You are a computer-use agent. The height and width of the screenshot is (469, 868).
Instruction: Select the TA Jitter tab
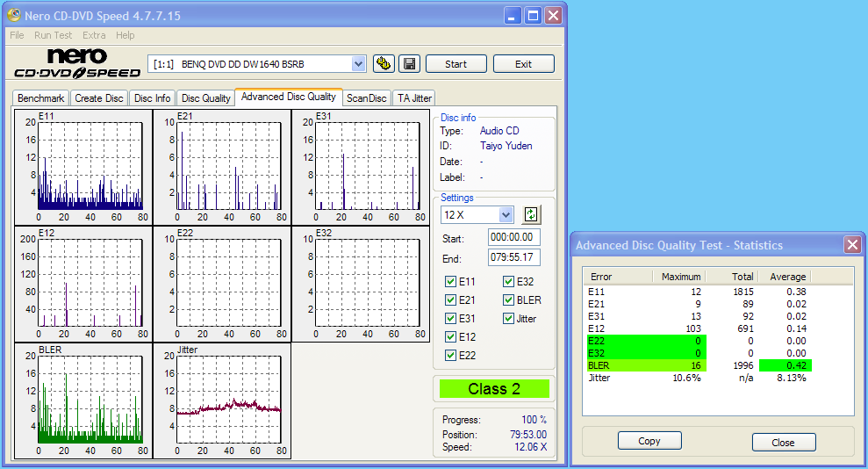(x=413, y=98)
